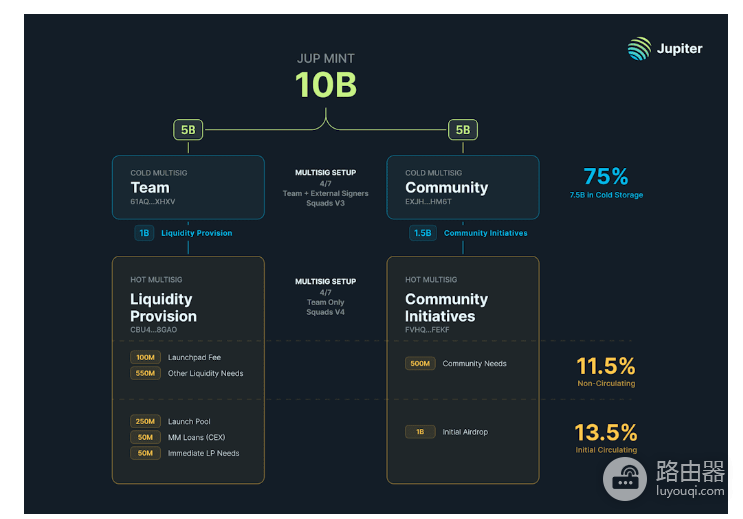Click the '1B' Liquidity Provision badge
Viewport: 743px width, 519px height.
[144, 233]
